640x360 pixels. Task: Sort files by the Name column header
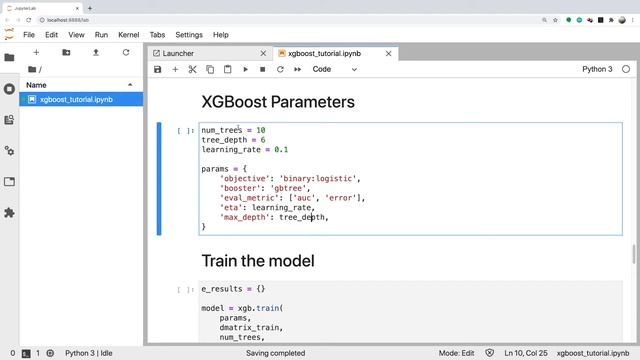(x=80, y=85)
